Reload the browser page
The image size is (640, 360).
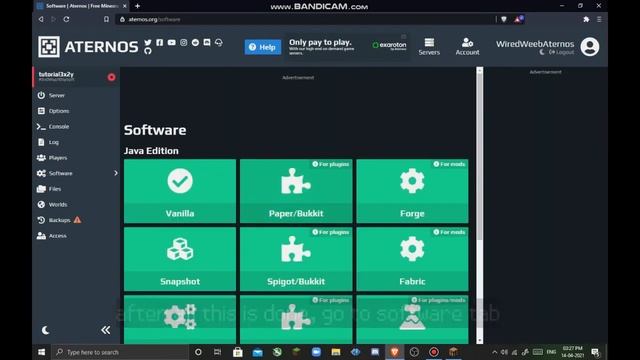(x=66, y=19)
